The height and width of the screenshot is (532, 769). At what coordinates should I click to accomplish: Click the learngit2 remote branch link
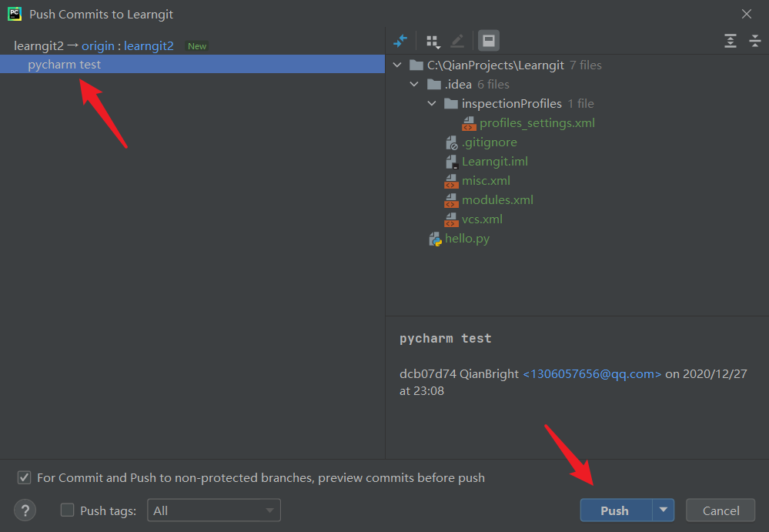point(149,45)
